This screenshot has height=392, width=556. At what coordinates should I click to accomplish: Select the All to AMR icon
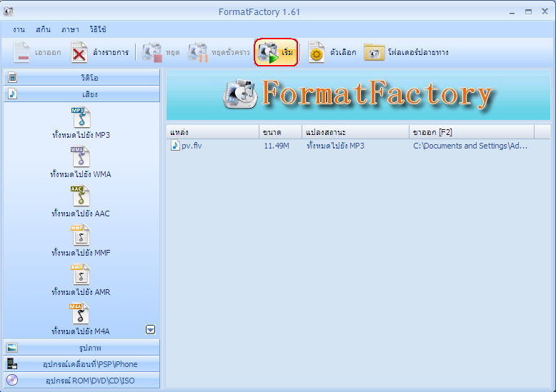(x=81, y=275)
